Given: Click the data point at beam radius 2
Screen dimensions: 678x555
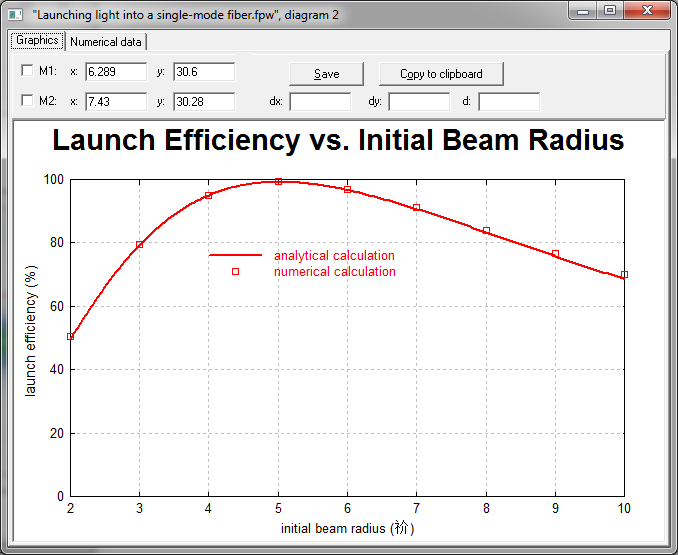Looking at the screenshot, I should pyautogui.click(x=70, y=336).
